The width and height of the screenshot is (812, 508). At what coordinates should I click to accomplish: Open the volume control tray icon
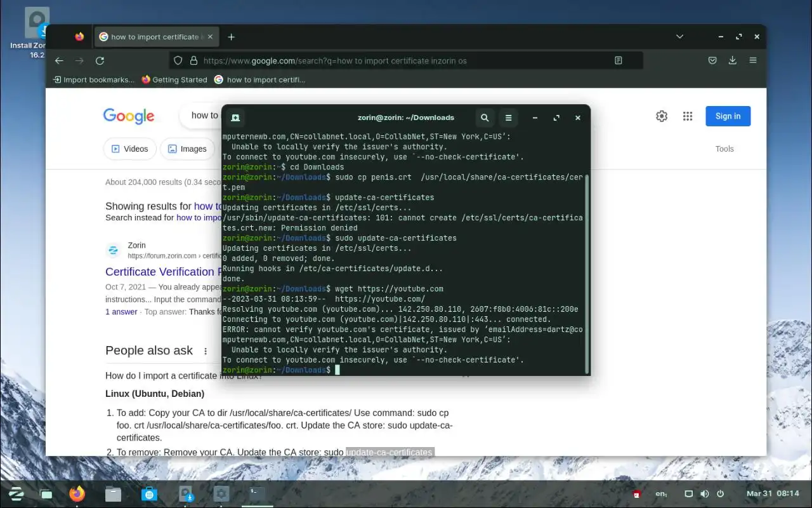pyautogui.click(x=704, y=493)
